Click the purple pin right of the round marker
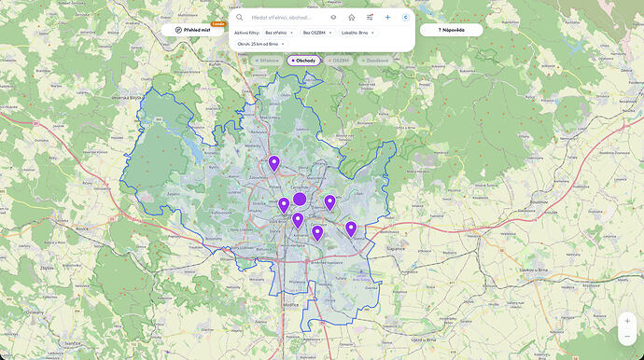 tap(329, 202)
